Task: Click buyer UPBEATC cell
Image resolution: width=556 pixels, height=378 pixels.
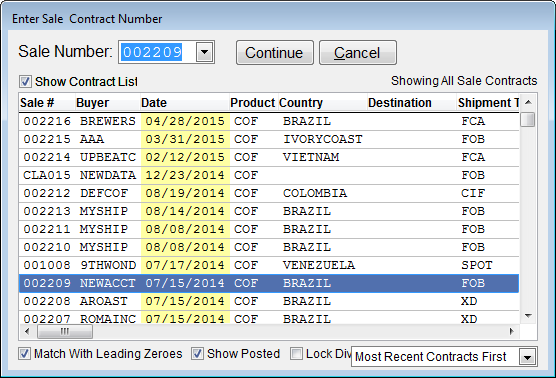Action: [x=107, y=157]
